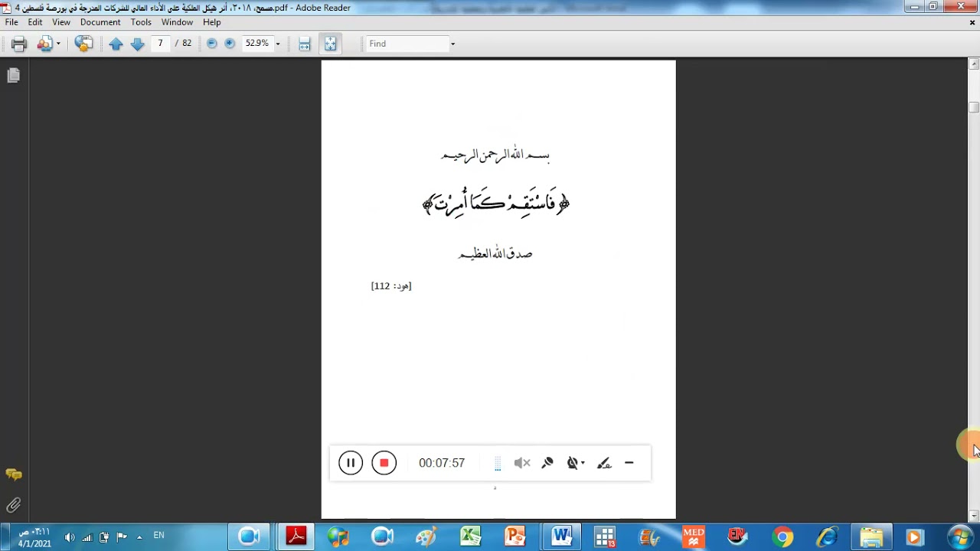
Task: Switch to Adobe Reader taskbar button
Action: 296,536
